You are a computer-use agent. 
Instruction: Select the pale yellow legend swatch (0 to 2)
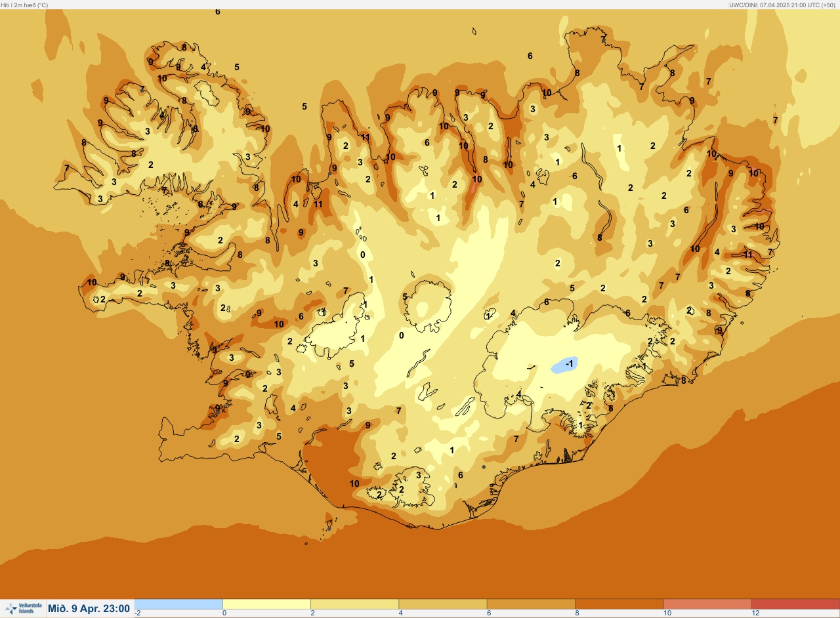(x=266, y=604)
